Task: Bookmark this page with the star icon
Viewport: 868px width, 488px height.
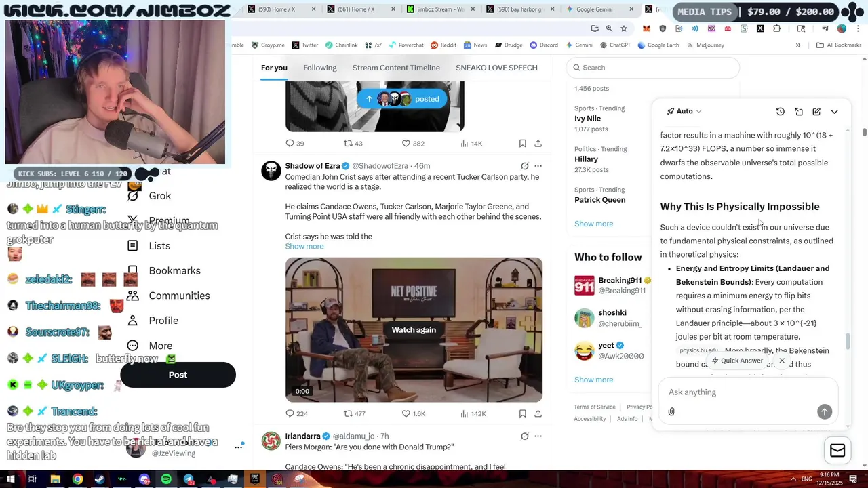Action: 624,28
